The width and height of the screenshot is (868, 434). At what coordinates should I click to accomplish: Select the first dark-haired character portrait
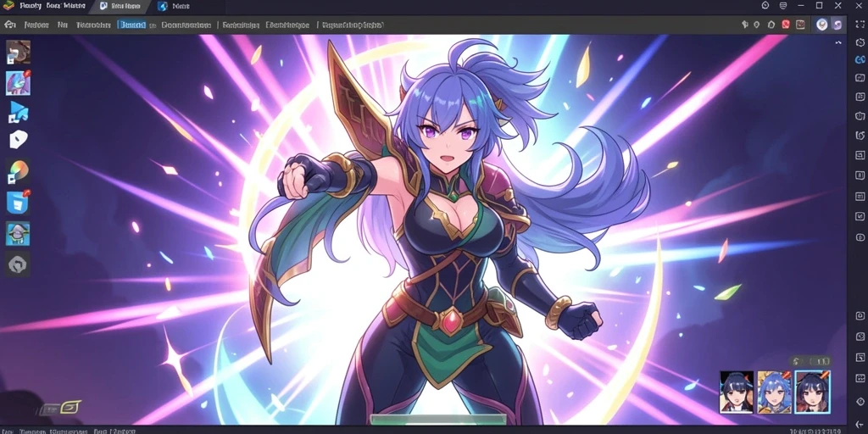point(737,392)
